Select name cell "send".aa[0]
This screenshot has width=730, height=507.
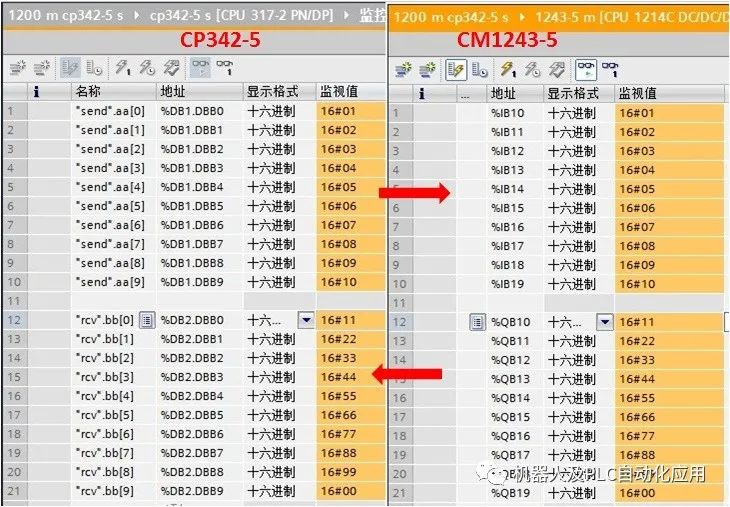click(x=114, y=111)
